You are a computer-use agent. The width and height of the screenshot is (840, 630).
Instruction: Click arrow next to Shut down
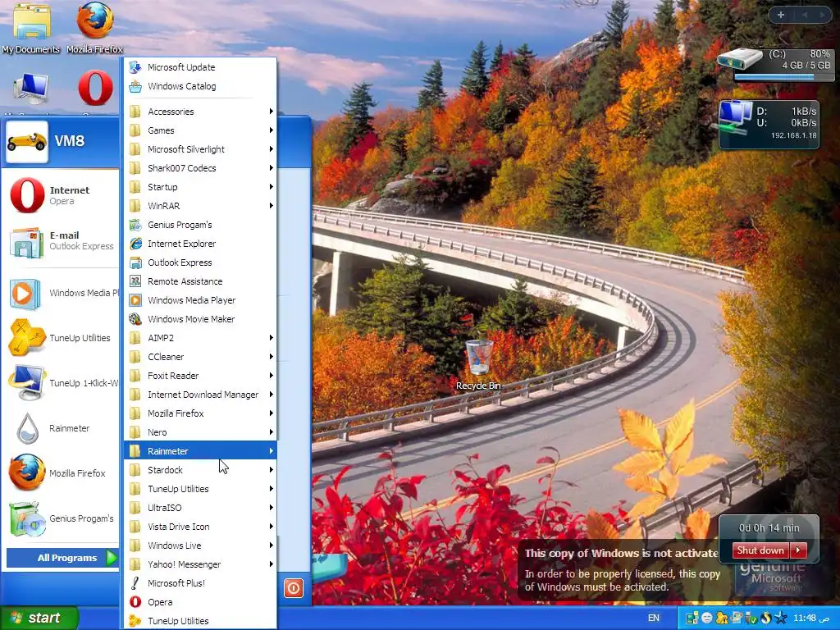tap(798, 550)
